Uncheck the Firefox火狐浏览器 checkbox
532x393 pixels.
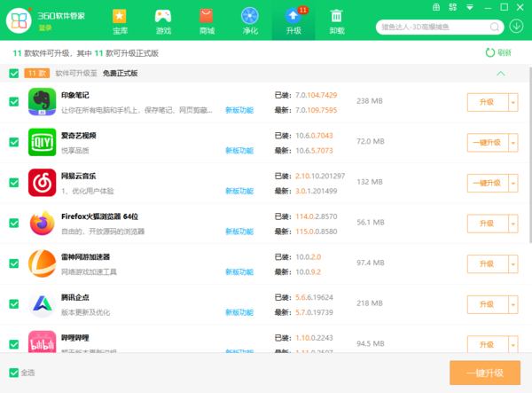(x=13, y=224)
